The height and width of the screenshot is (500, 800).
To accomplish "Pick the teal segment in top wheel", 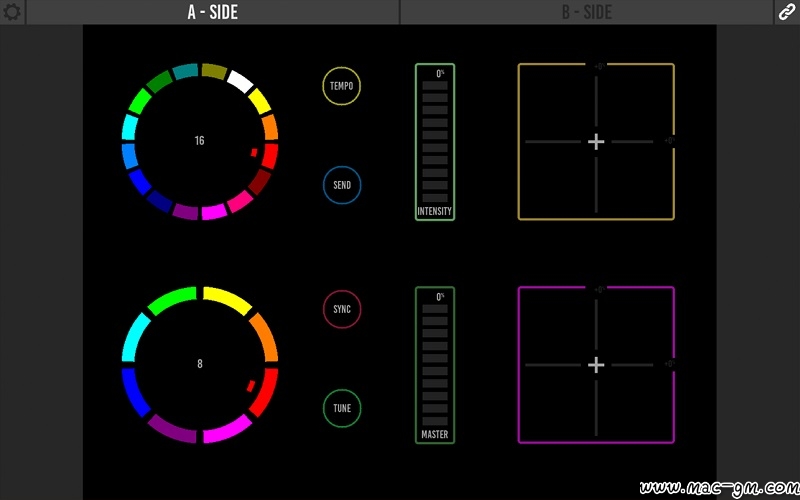I will (x=186, y=71).
